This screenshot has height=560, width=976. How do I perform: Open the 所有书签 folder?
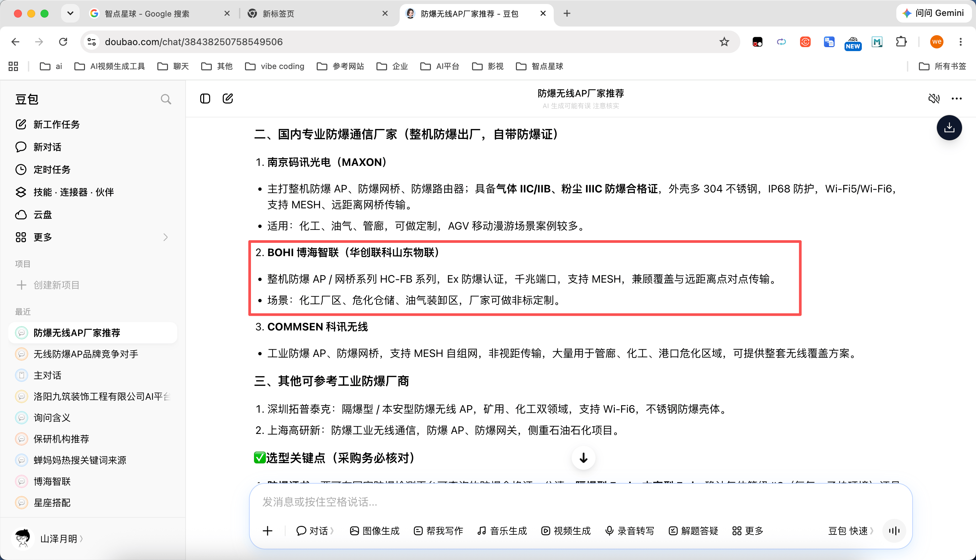(x=942, y=66)
